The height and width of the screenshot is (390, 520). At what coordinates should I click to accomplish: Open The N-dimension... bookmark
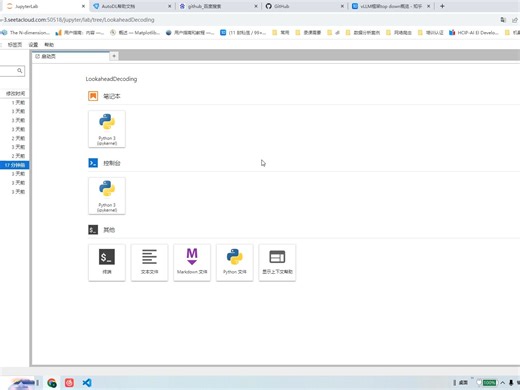pos(26,33)
